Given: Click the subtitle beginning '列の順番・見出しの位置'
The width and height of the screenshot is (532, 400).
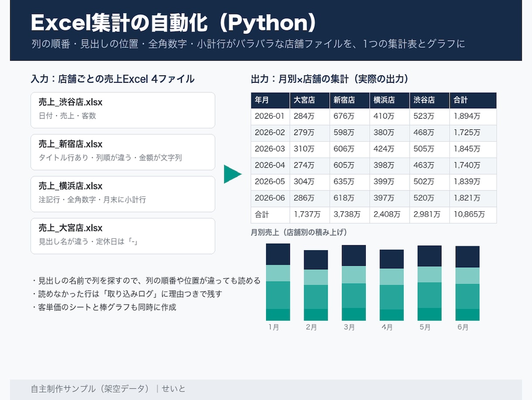Looking at the screenshot, I should point(248,44).
